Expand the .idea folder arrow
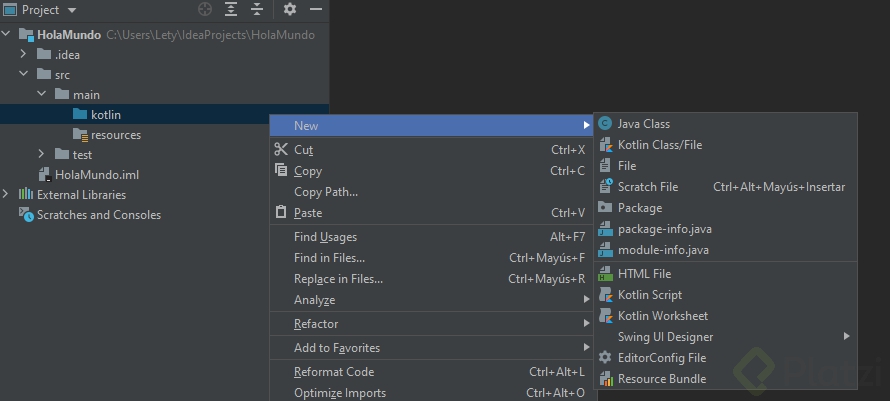Viewport: 890px width, 401px height. click(x=23, y=54)
